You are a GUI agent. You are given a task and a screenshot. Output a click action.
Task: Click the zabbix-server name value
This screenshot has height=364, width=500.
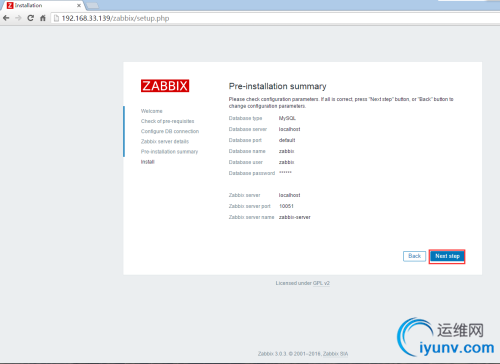coord(295,217)
